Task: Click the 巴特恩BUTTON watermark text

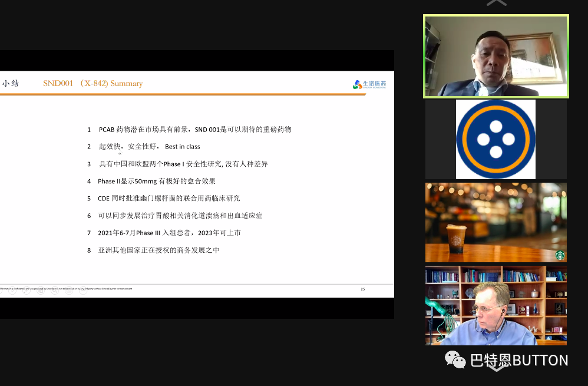Action: 519,360
